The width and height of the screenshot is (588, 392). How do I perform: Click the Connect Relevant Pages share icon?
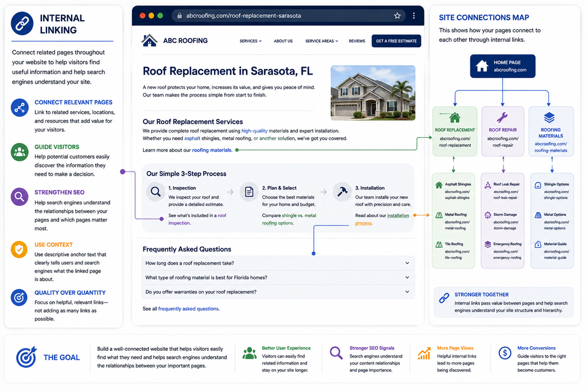pyautogui.click(x=20, y=108)
